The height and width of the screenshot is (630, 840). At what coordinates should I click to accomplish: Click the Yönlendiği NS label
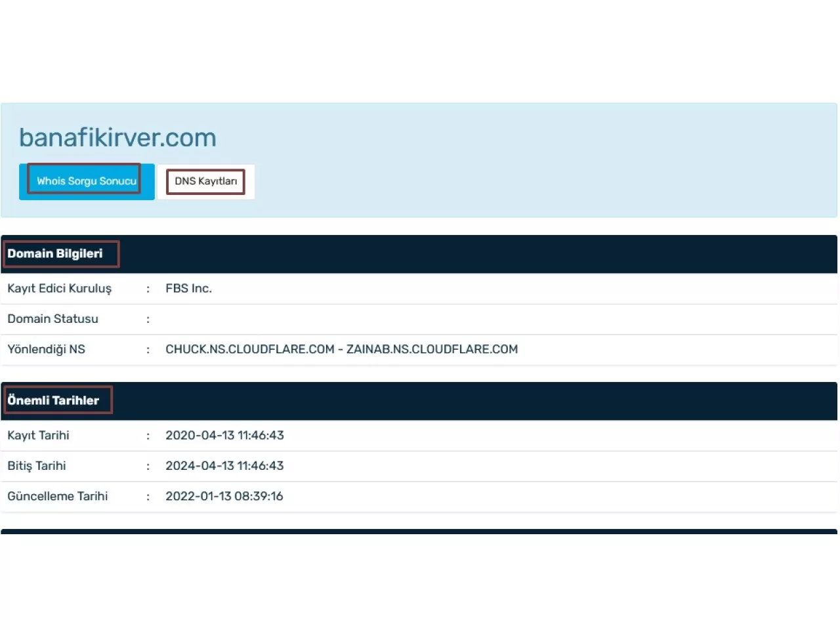46,350
